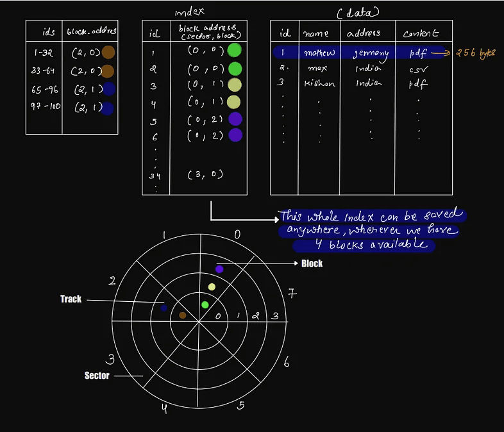Click the pale yellow dot in index row 3
504x432 pixels.
click(235, 85)
